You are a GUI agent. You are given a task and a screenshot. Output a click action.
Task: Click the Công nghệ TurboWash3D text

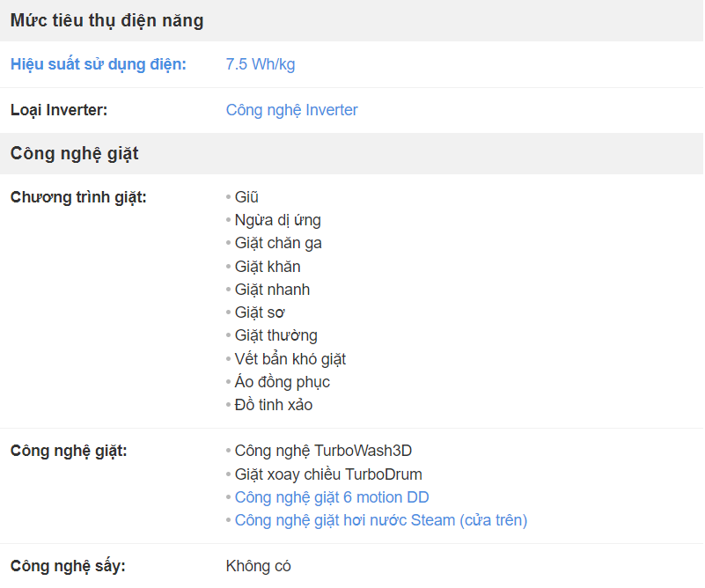[x=323, y=451]
